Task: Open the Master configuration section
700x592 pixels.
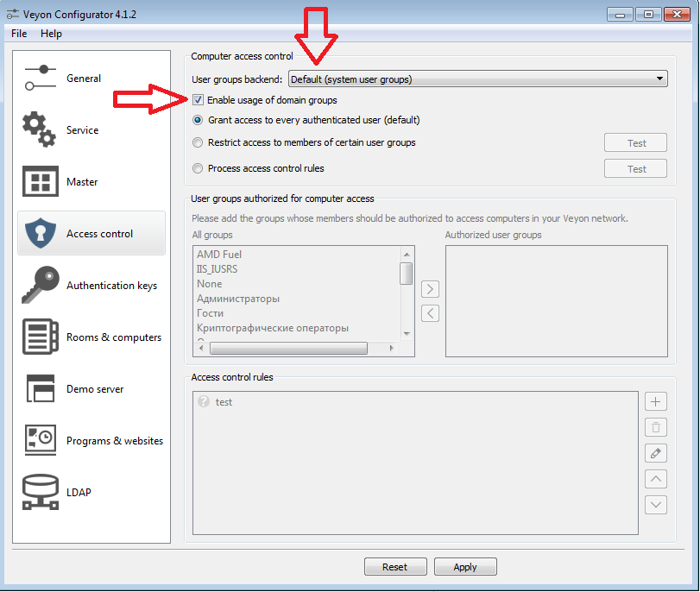Action: pyautogui.click(x=82, y=181)
